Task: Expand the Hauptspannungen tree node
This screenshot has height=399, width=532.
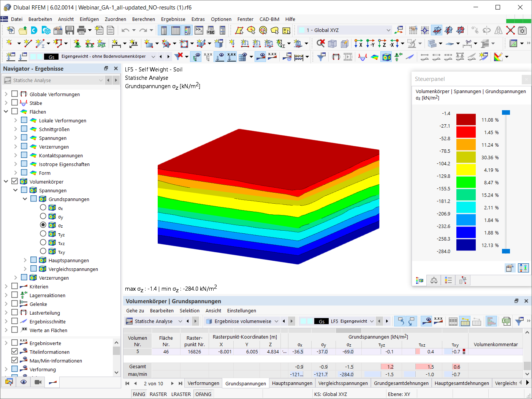Action: coord(25,260)
